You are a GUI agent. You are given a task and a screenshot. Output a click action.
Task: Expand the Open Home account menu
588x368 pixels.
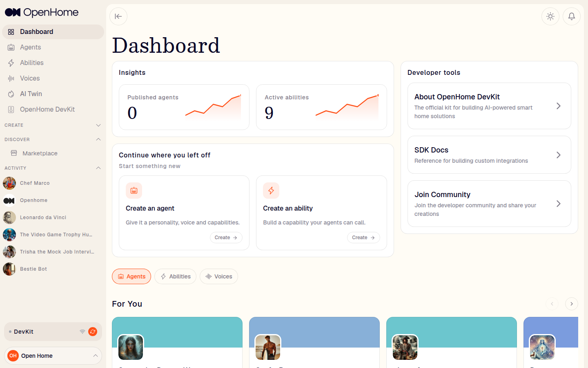click(53, 356)
